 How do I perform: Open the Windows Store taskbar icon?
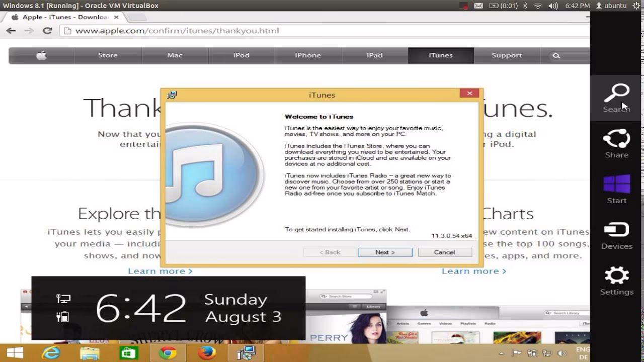129,353
